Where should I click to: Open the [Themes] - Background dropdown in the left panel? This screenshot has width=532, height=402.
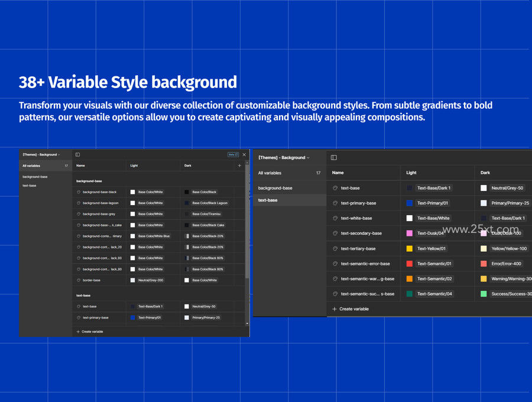click(x=41, y=155)
